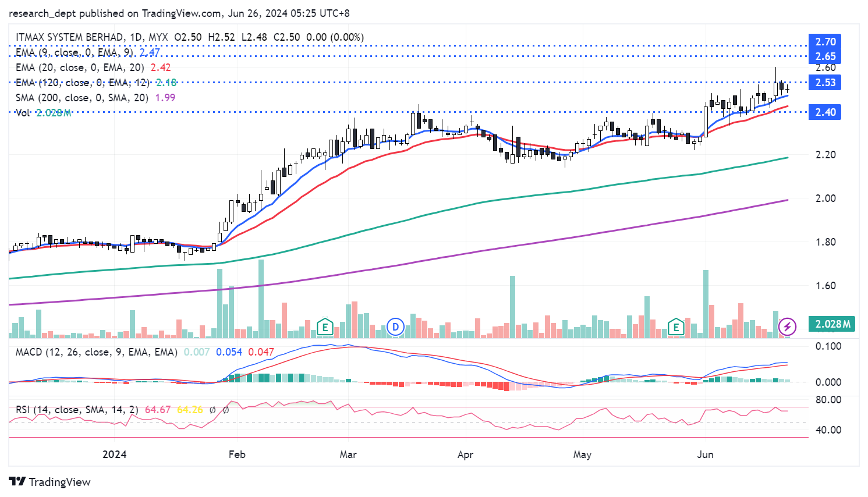868x497 pixels.
Task: Click the 2.53 price level label
Action: pos(825,83)
